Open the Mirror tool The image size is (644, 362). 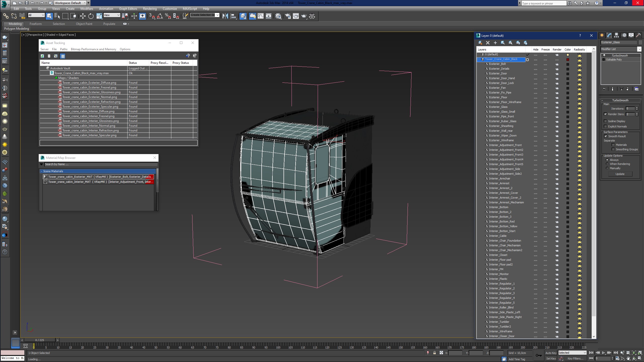point(225,16)
